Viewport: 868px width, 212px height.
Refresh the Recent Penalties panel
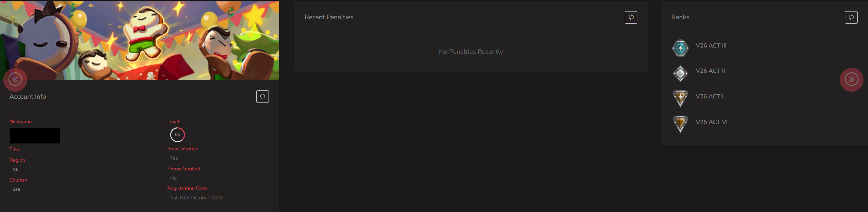click(x=631, y=17)
